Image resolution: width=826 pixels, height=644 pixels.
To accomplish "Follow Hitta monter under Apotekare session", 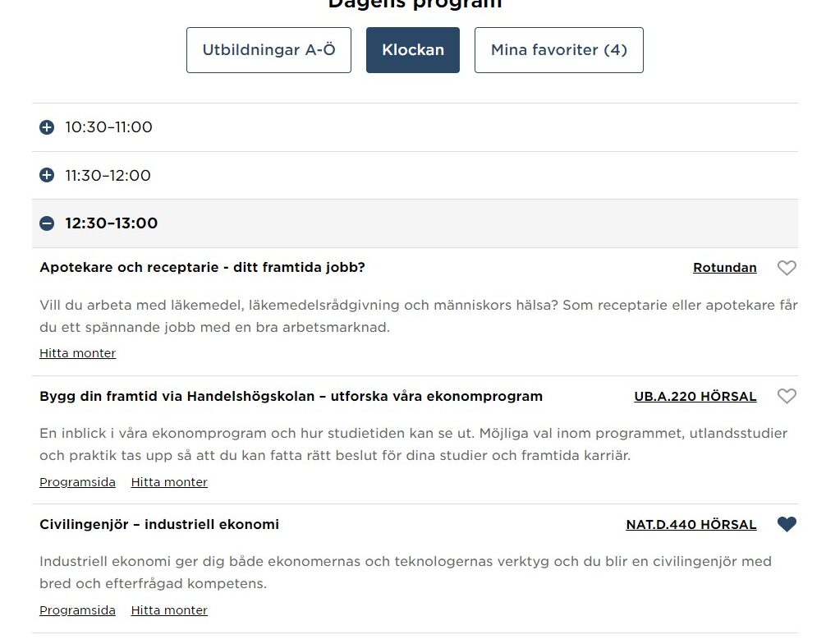I will (77, 353).
